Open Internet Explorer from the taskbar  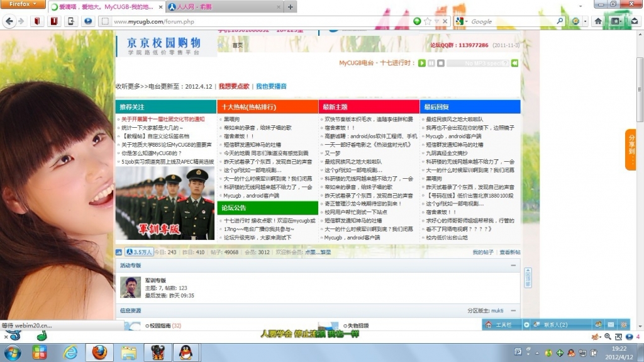70,353
